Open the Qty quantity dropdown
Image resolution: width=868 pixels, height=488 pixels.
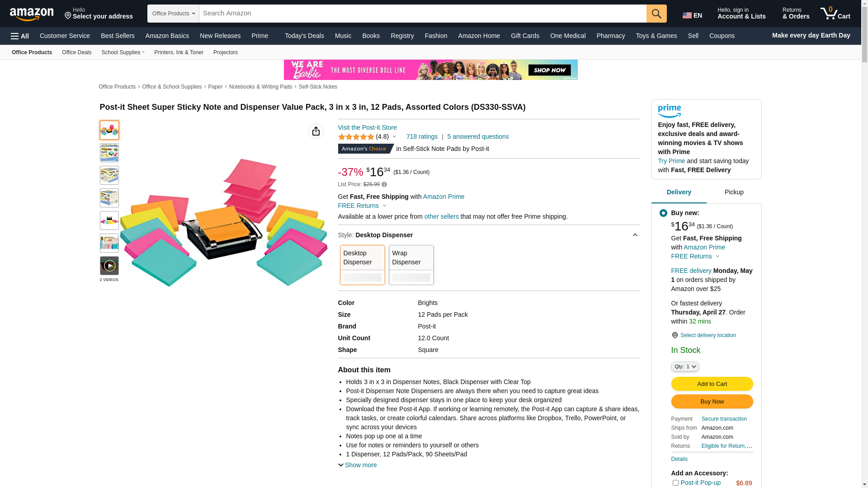point(685,366)
